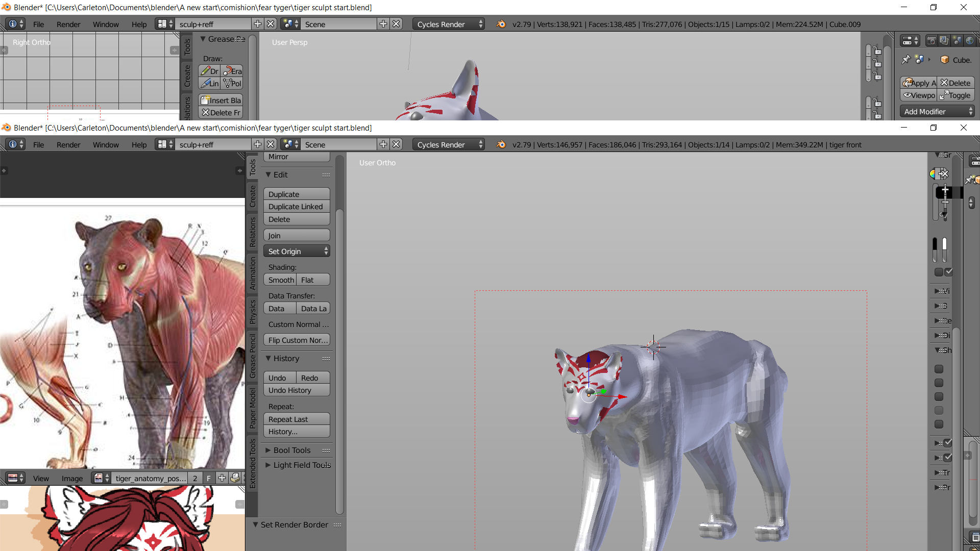Switch to the Grease Pencil sidebar tab
Image resolution: width=980 pixels, height=551 pixels.
pyautogui.click(x=252, y=357)
